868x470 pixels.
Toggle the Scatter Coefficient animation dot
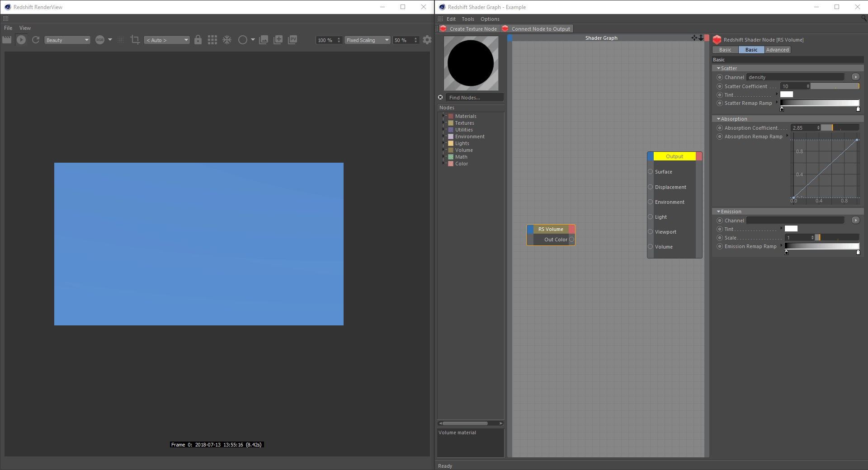[x=720, y=86]
